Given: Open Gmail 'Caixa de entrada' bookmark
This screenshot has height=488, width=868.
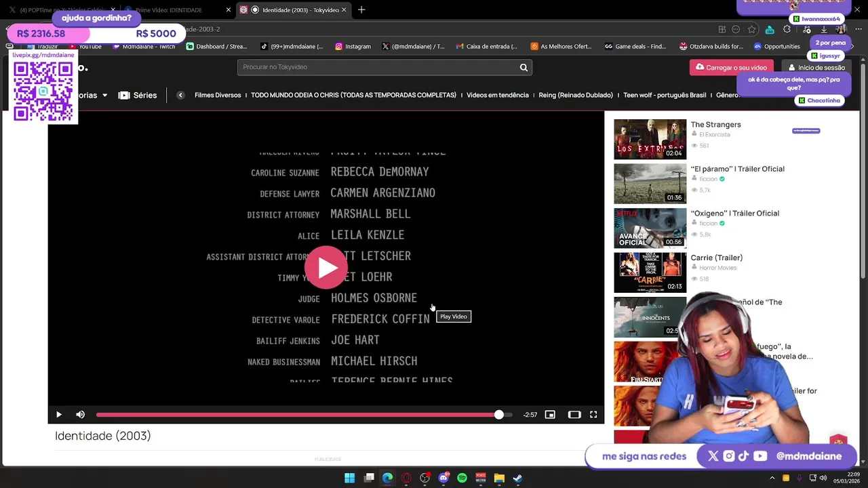Looking at the screenshot, I should 486,47.
